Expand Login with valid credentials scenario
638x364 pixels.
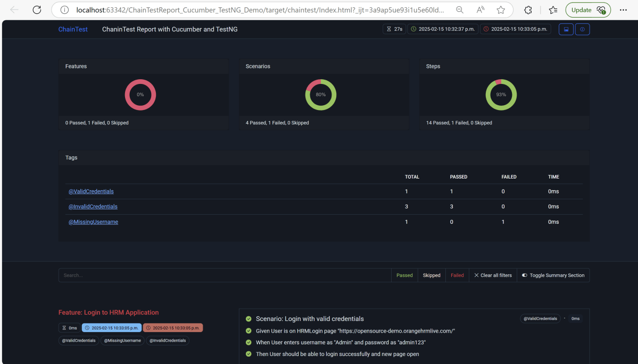(310, 319)
